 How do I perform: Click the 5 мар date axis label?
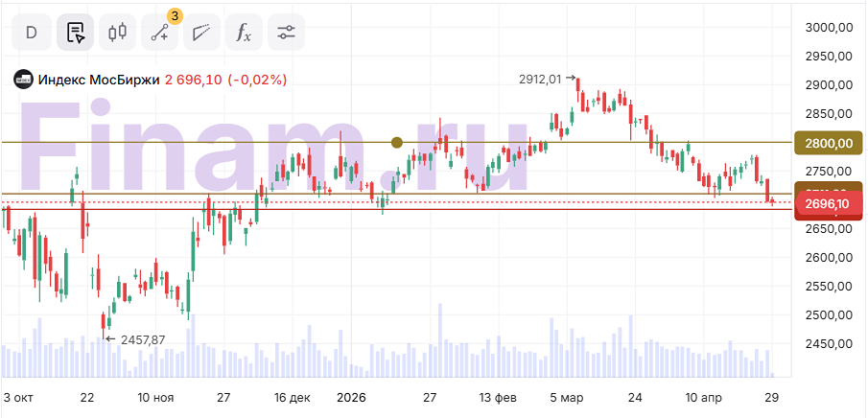click(566, 396)
